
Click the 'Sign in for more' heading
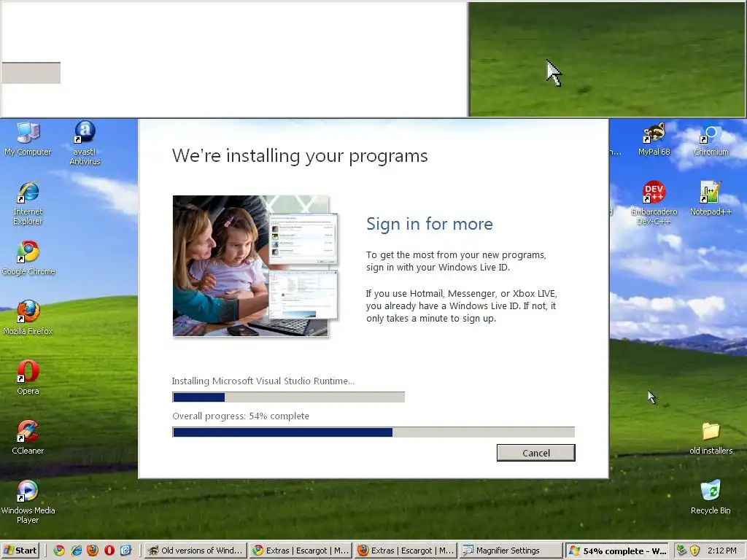pyautogui.click(x=429, y=224)
